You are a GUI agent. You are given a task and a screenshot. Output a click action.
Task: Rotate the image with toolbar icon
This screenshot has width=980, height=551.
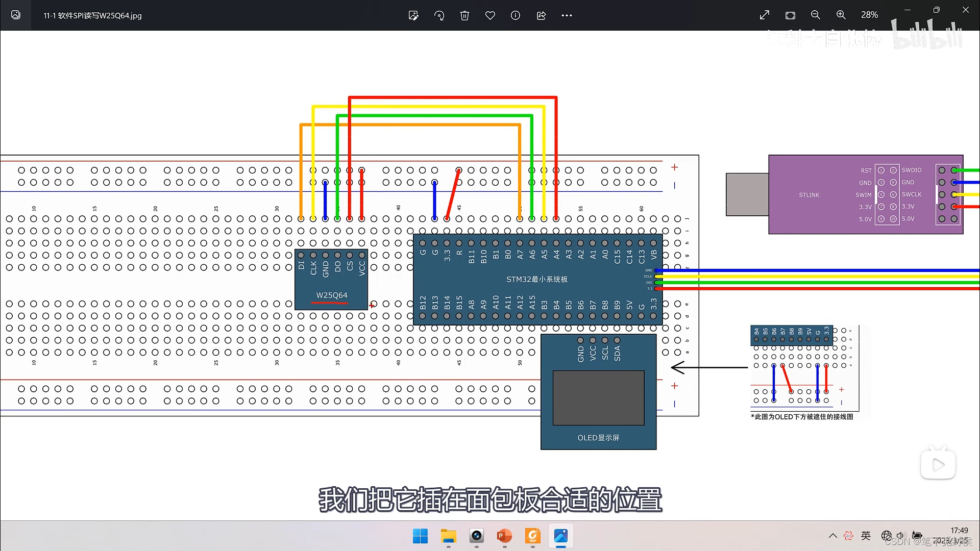click(439, 15)
